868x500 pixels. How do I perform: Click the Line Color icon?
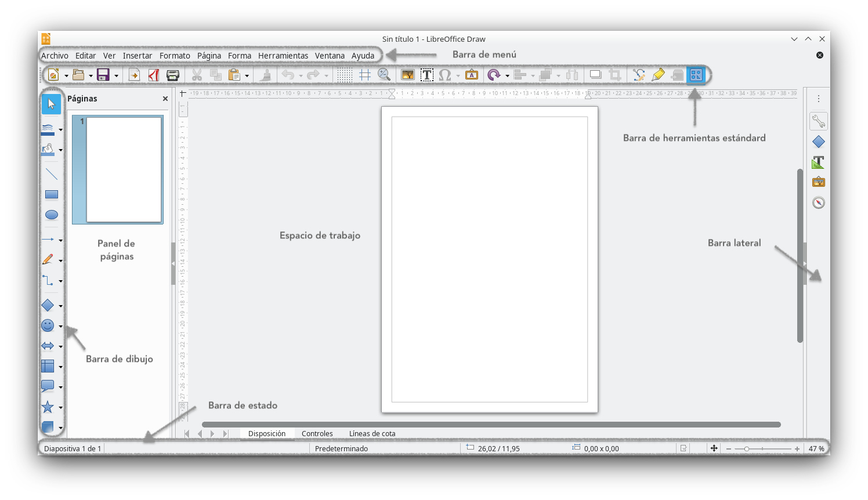pyautogui.click(x=48, y=129)
